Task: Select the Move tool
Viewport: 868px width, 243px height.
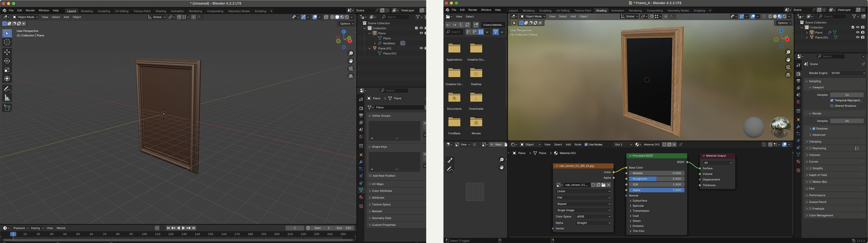Action: 7,52
